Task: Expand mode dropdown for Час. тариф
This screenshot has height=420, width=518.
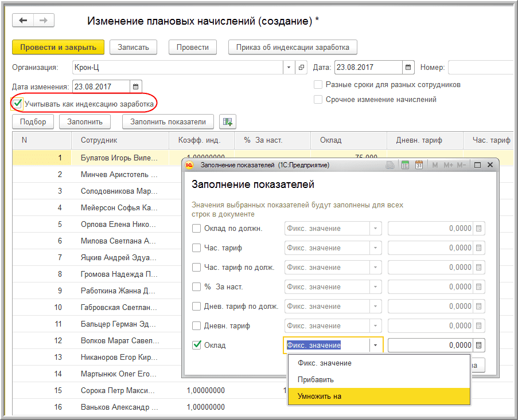Action: [375, 248]
